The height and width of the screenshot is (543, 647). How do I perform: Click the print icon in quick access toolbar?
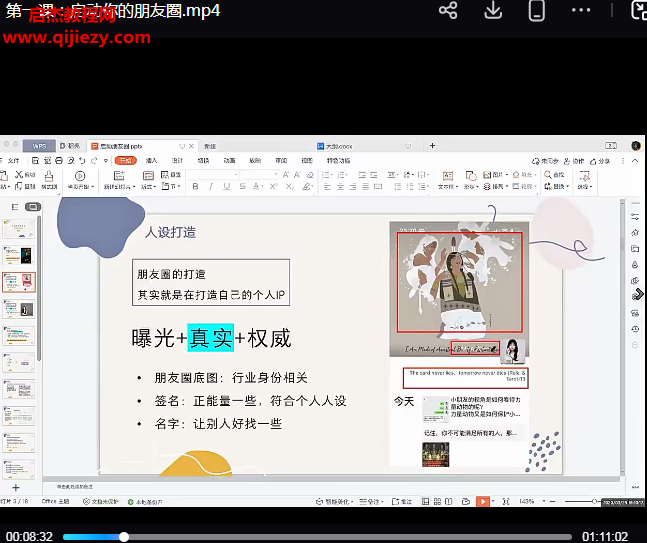click(59, 161)
